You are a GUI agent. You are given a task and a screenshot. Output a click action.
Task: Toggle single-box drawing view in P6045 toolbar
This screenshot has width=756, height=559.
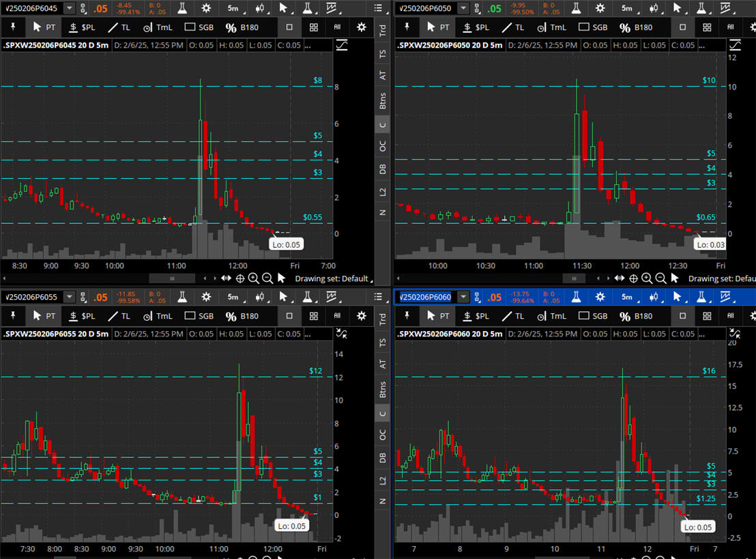(289, 28)
